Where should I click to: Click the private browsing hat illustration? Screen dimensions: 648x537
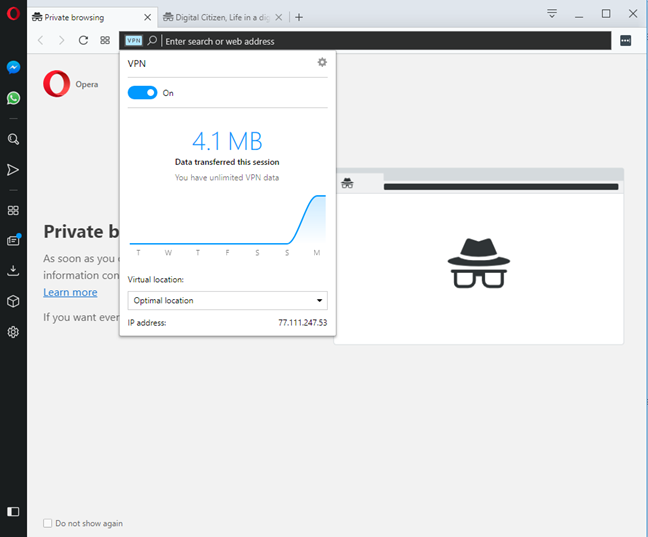[479, 263]
